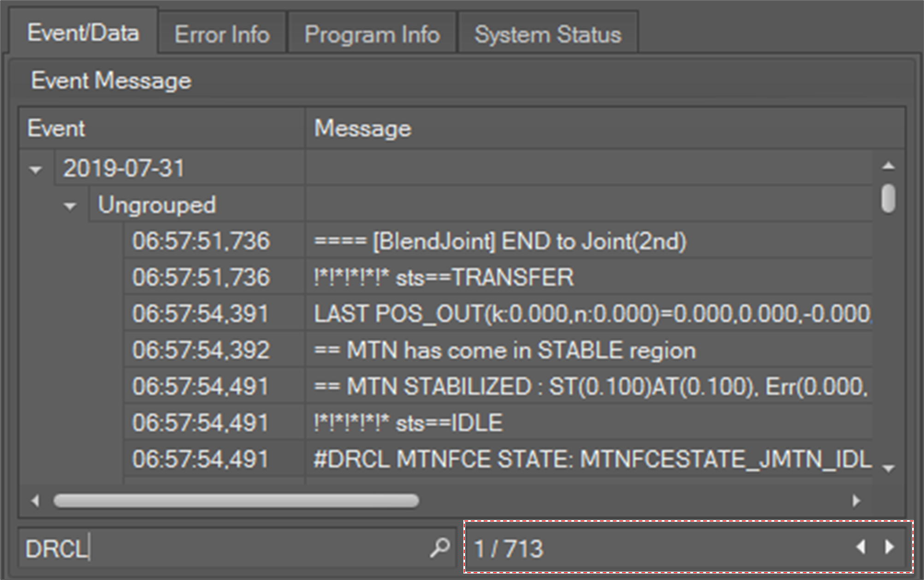Click the vertical scrollbar thumb

pos(888,198)
